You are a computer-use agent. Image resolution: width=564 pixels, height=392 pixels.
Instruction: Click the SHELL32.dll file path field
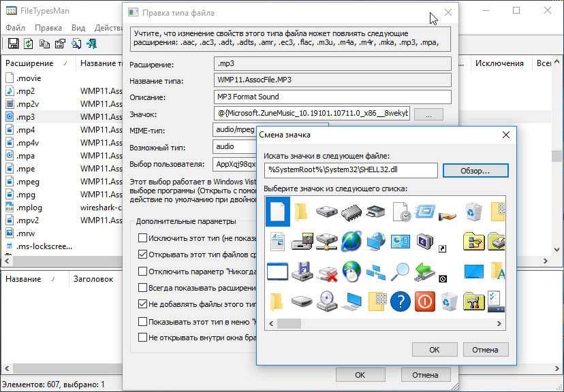(350, 170)
